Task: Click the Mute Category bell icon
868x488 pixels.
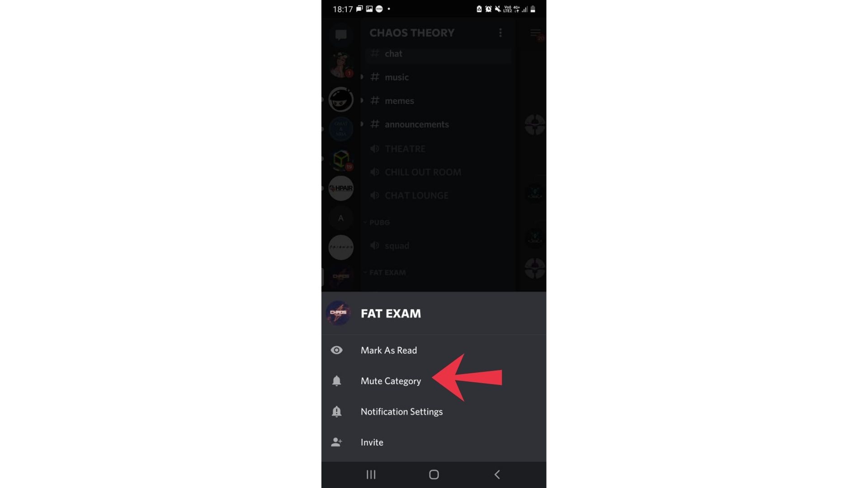Action: pyautogui.click(x=336, y=381)
